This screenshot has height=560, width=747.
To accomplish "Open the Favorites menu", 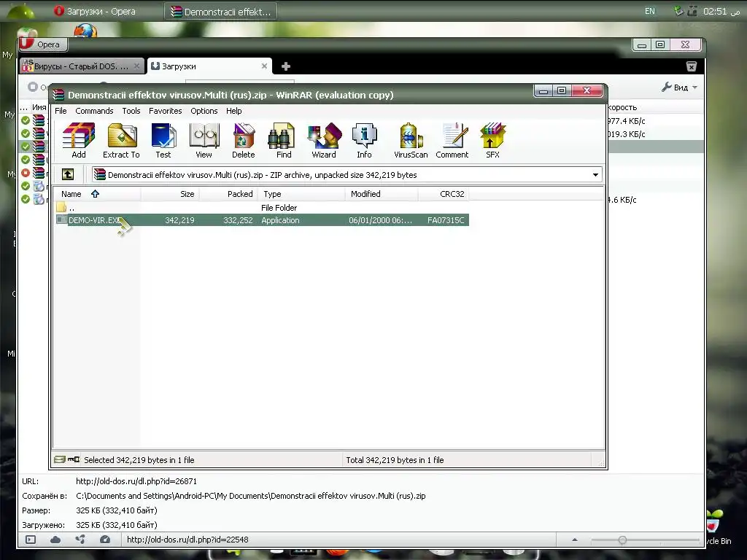I will (166, 111).
